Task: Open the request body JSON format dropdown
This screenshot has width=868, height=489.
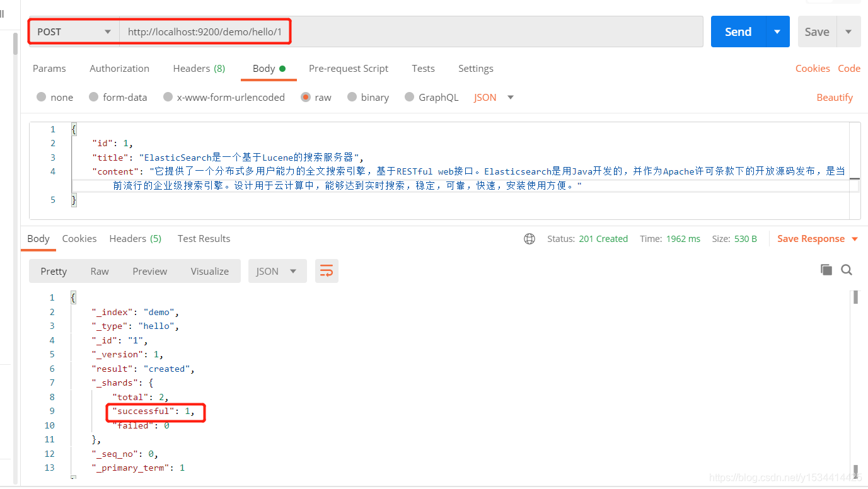Action: 494,97
